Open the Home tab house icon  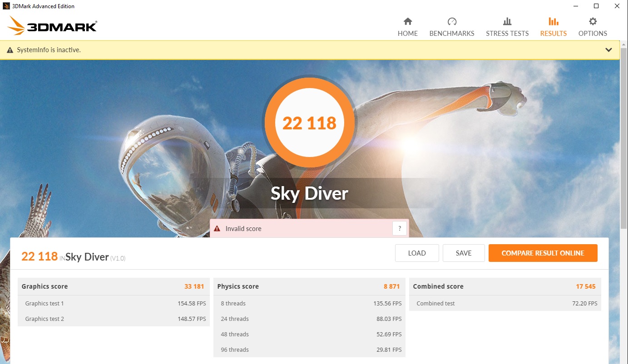tap(408, 21)
